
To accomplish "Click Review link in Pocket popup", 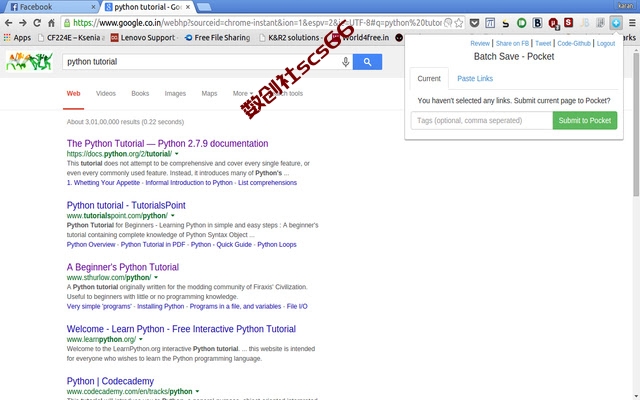I will point(480,43).
